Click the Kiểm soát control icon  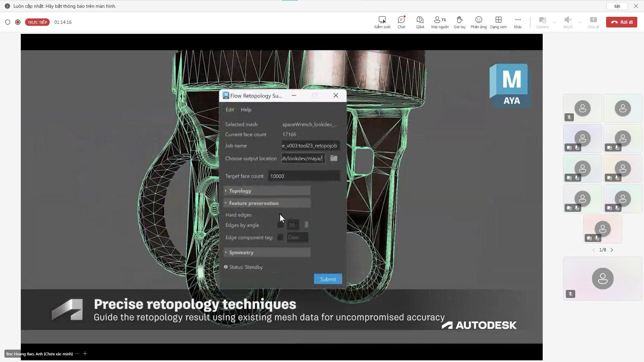[382, 22]
